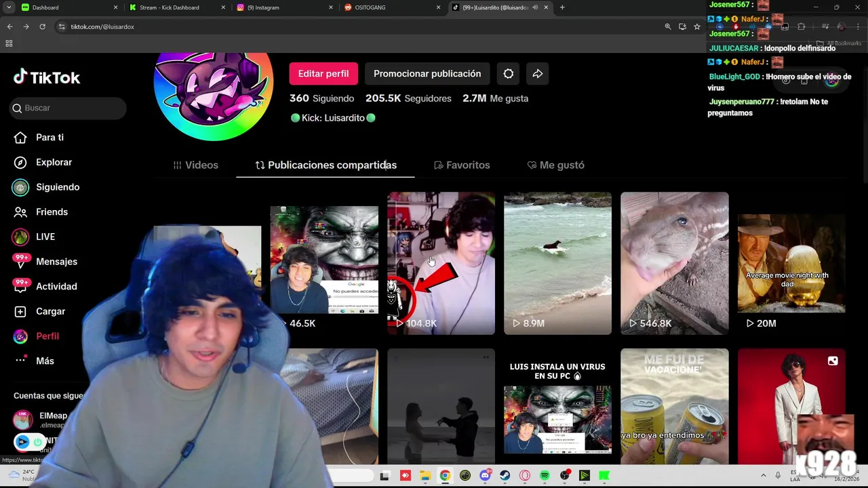
Task: Click the browser forward arrow
Action: tap(26, 26)
